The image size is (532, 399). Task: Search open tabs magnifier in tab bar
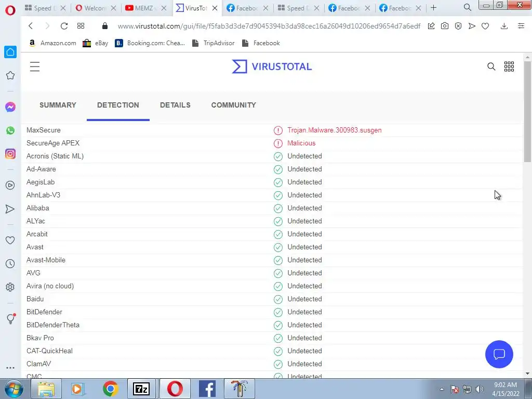468,7
